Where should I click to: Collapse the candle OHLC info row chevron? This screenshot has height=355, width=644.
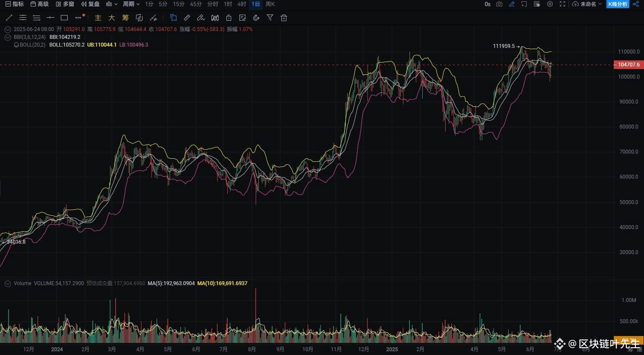7,29
